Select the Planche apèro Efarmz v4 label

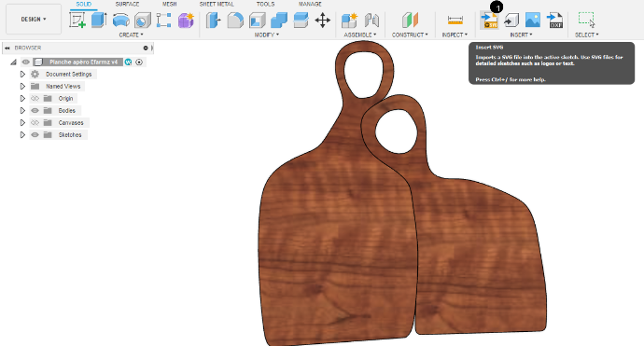tap(83, 62)
